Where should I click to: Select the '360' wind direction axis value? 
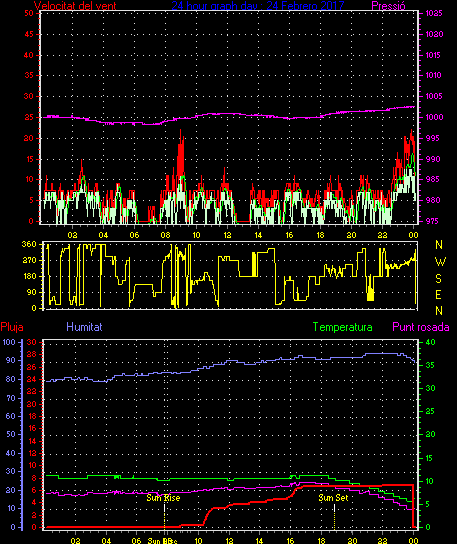[29, 244]
